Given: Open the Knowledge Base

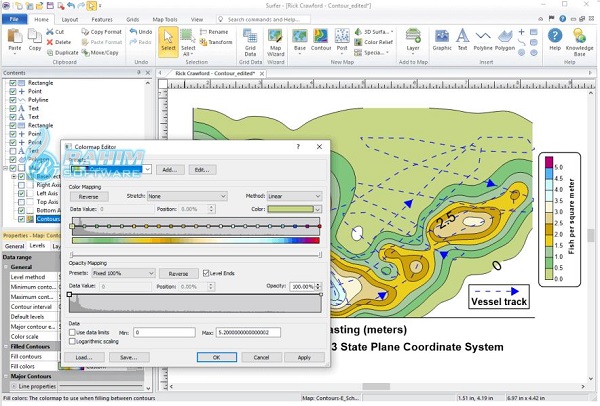Looking at the screenshot, I should pyautogui.click(x=579, y=42).
